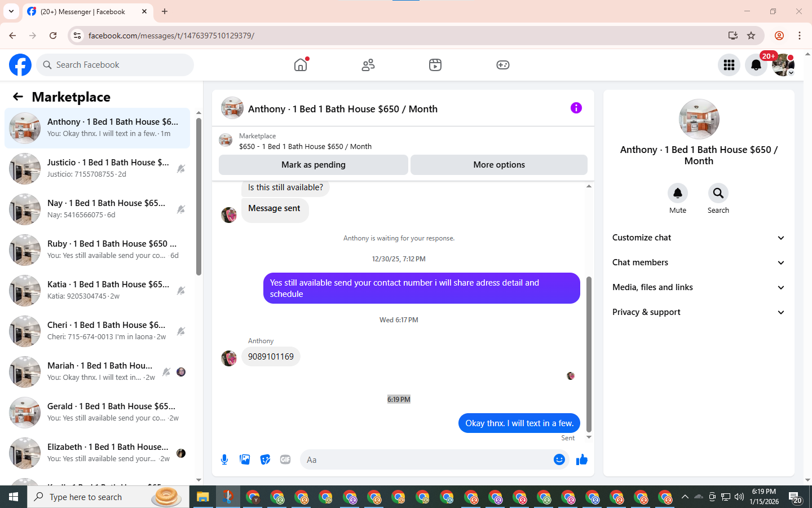Viewport: 812px width, 508px height.
Task: Reload the page in browser
Action: point(53,36)
